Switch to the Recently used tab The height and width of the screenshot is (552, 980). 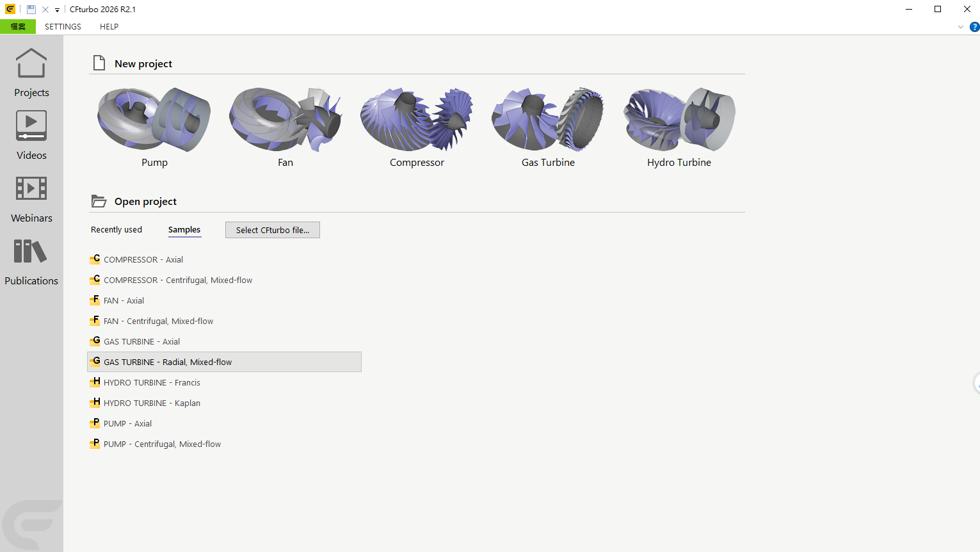(116, 230)
